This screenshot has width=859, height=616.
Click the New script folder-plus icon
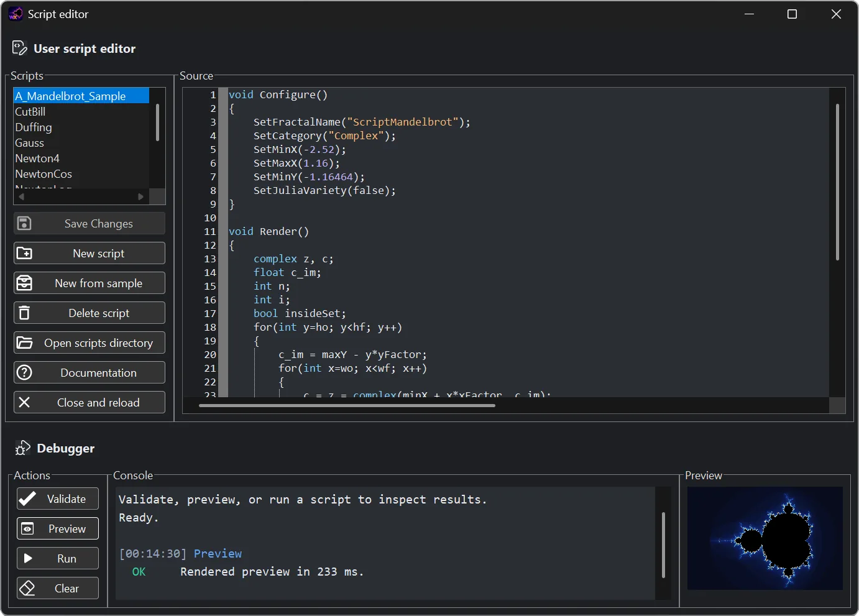click(24, 253)
